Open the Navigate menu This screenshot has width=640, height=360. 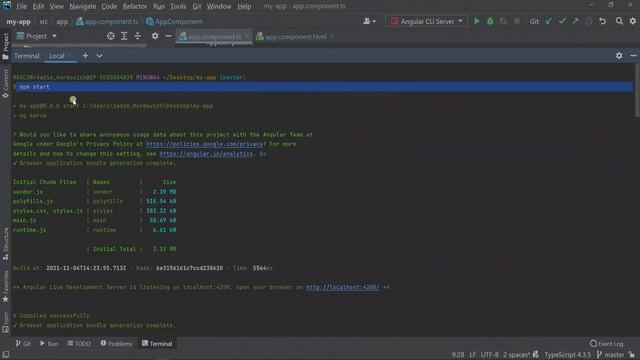click(82, 7)
